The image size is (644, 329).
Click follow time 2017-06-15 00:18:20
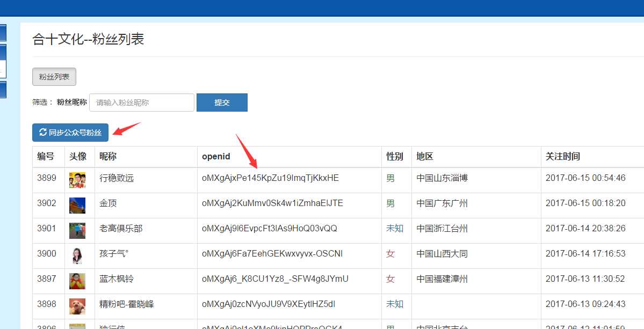click(585, 203)
